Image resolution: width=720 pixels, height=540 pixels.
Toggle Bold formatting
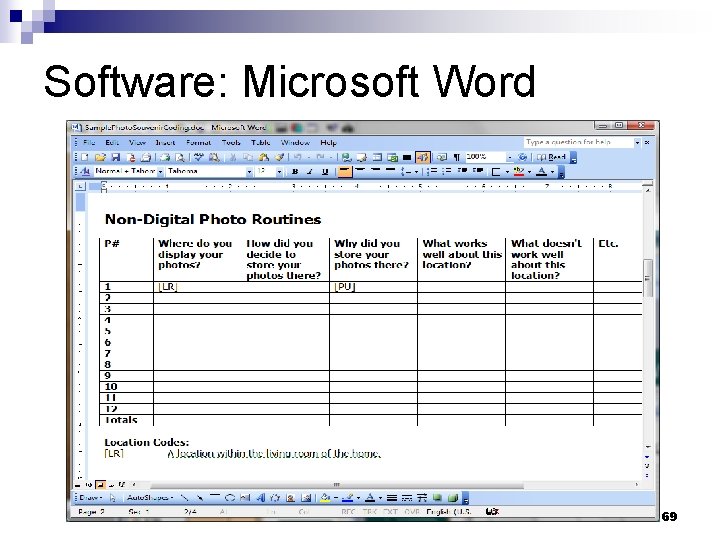tap(295, 172)
